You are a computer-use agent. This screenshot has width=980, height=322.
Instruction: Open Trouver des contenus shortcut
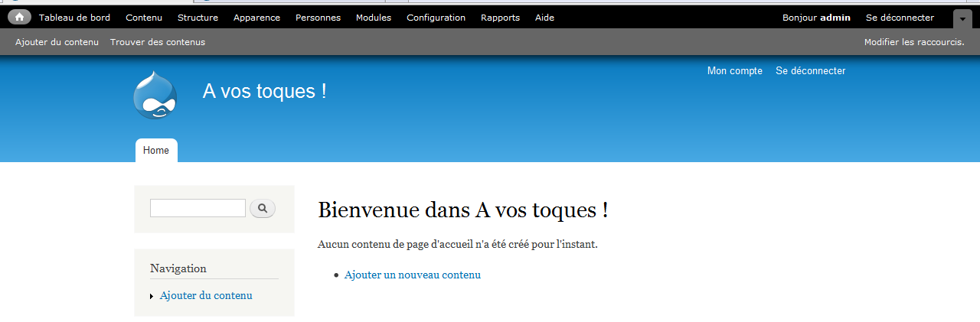point(158,42)
